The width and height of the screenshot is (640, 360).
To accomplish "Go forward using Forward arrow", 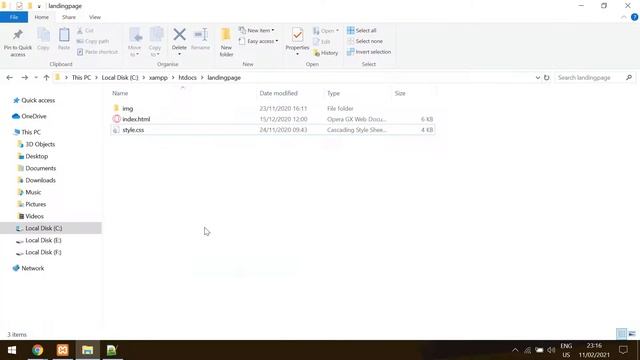I will point(24,78).
